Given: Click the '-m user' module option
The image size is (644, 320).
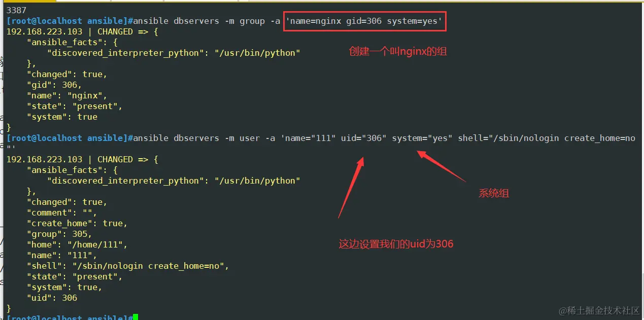Looking at the screenshot, I should (x=242, y=138).
